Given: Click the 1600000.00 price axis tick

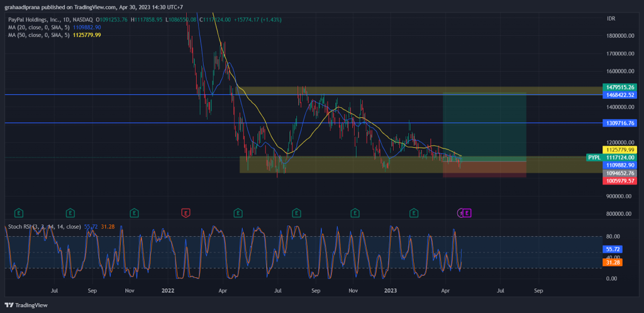Looking at the screenshot, I should click(x=619, y=71).
